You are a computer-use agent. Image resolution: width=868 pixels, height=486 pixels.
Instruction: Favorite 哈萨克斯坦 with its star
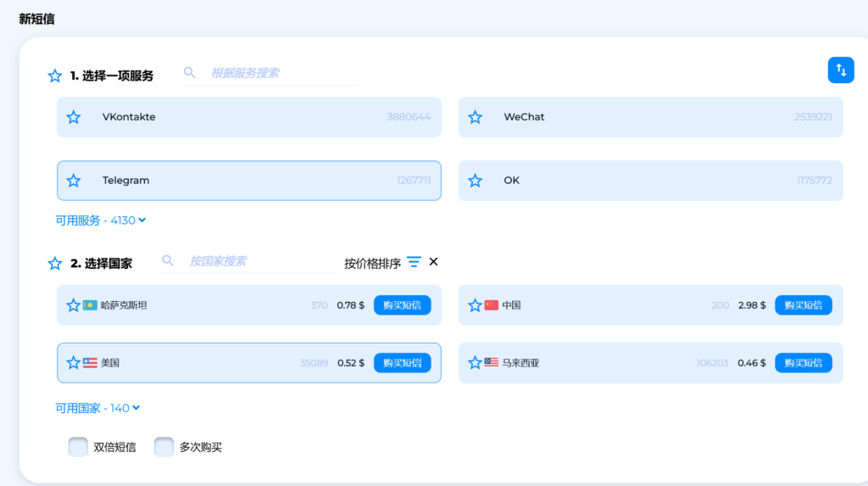[73, 305]
